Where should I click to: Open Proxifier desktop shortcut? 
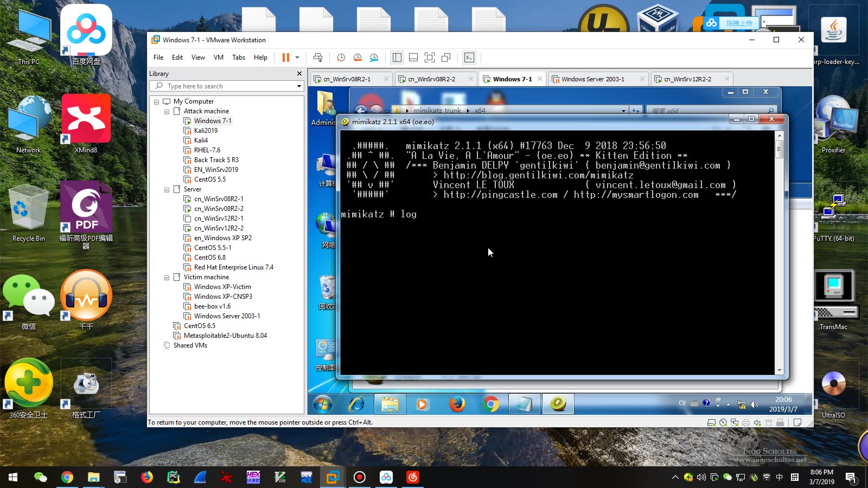coord(833,125)
